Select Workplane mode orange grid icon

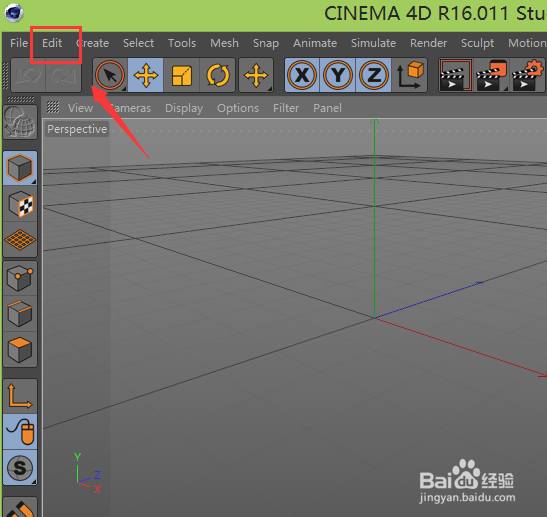coord(20,240)
